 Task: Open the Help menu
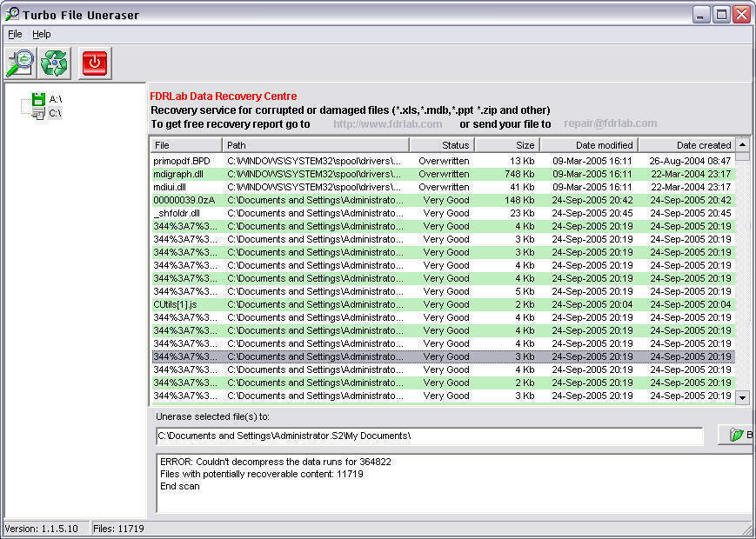tap(42, 34)
